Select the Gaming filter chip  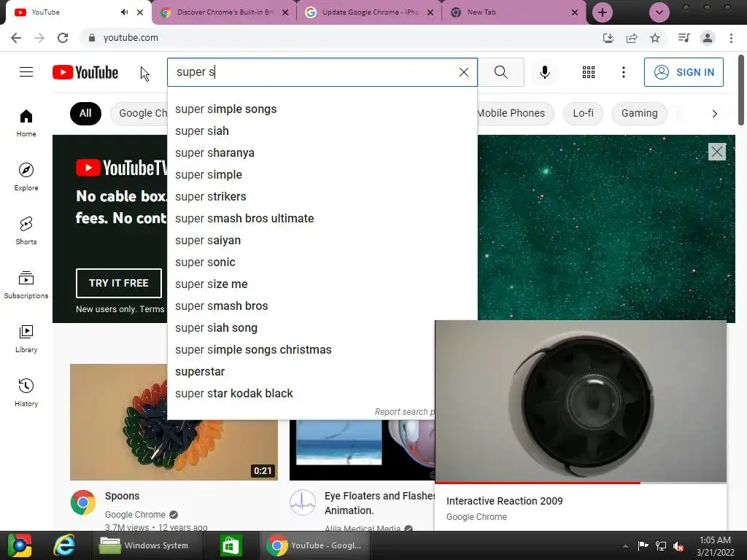click(x=639, y=113)
